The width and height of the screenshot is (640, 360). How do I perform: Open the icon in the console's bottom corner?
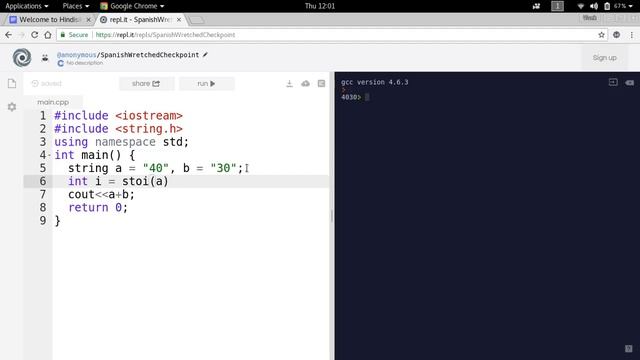tap(629, 349)
